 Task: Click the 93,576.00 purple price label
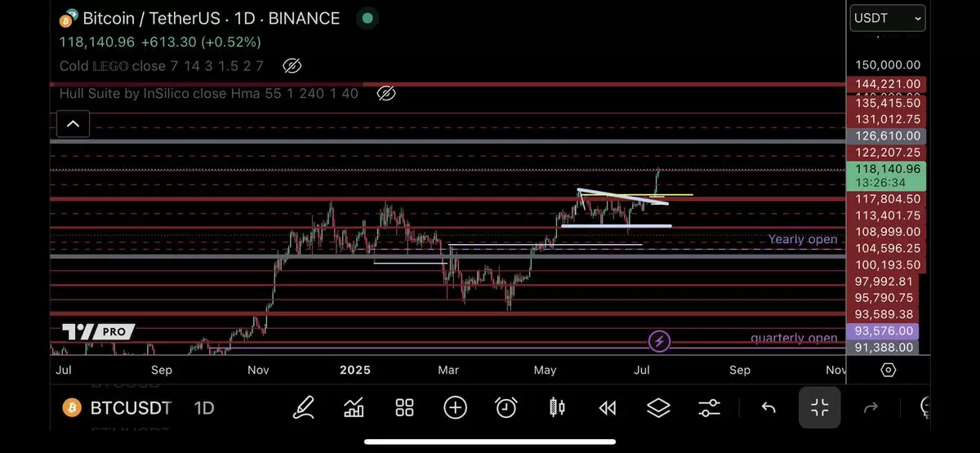tap(883, 331)
